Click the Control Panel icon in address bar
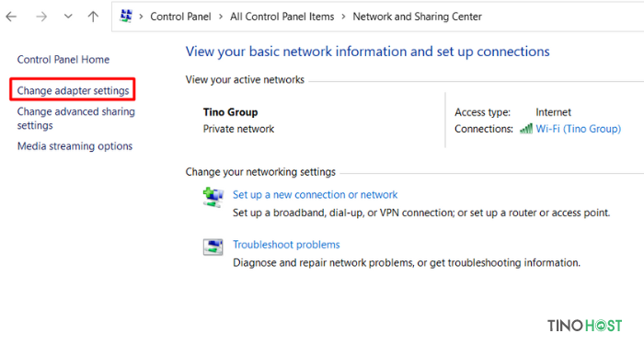This screenshot has width=644, height=345. click(x=126, y=16)
